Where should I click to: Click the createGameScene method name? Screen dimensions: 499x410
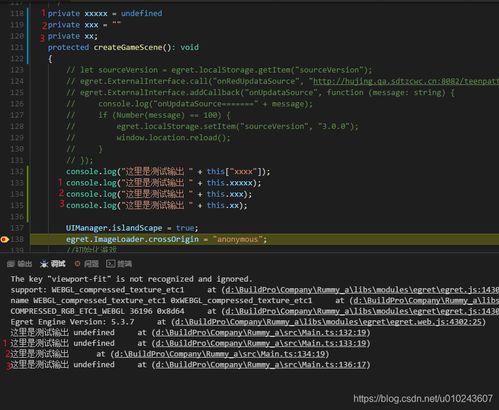(128, 47)
